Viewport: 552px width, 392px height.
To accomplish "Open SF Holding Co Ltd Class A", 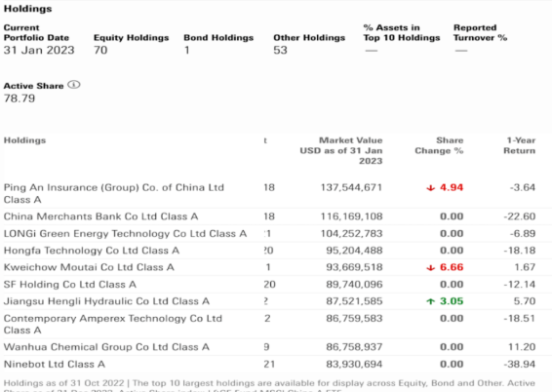I will click(x=69, y=284).
